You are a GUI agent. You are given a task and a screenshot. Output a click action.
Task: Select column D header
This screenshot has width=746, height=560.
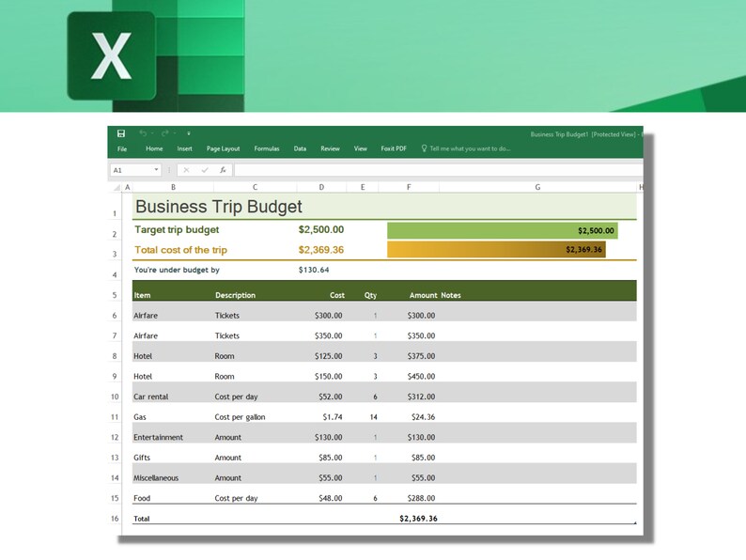[x=321, y=188]
